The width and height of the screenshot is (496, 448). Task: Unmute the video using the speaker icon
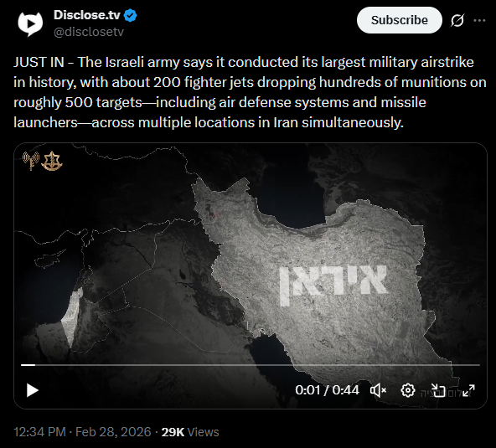(378, 390)
